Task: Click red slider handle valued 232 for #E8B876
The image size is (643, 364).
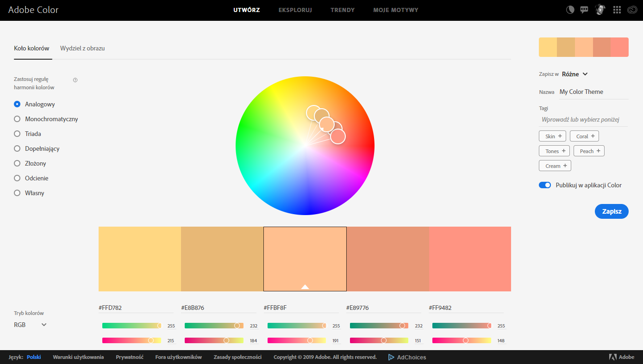Action: tap(237, 326)
